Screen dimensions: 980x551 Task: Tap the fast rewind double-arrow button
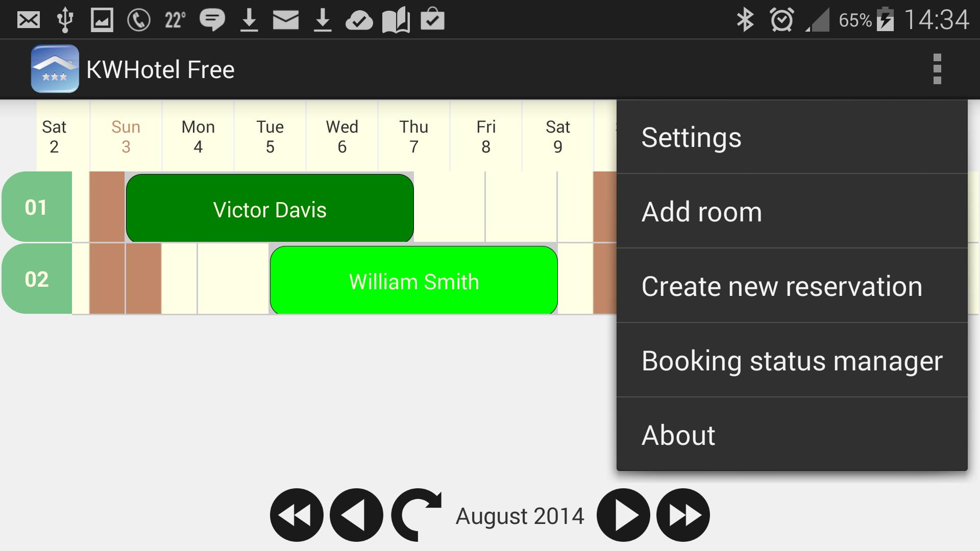click(297, 515)
